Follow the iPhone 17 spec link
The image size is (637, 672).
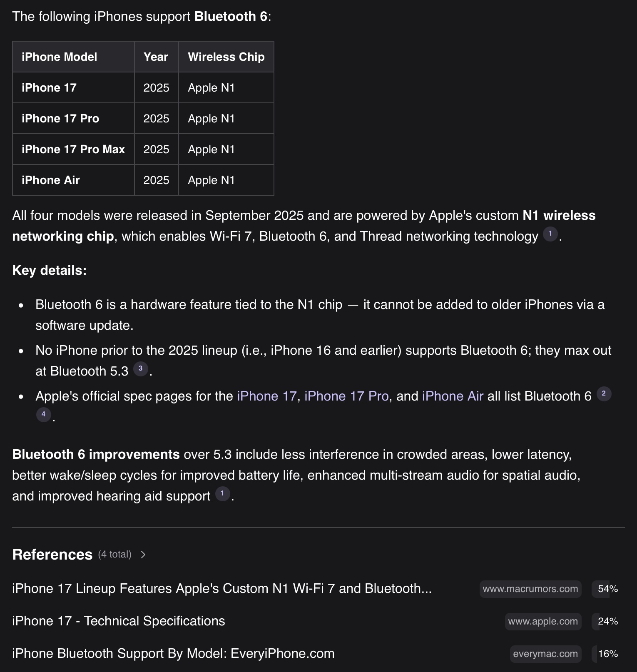[x=266, y=396]
